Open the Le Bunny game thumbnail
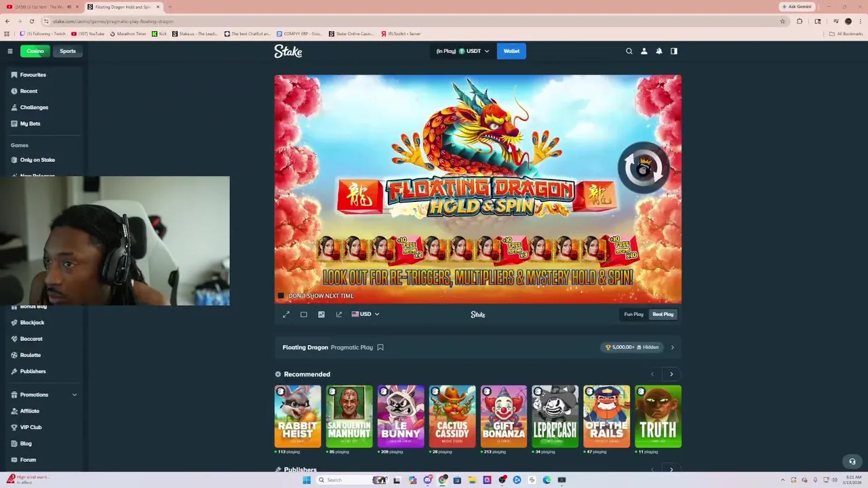868x488 pixels. tap(401, 416)
